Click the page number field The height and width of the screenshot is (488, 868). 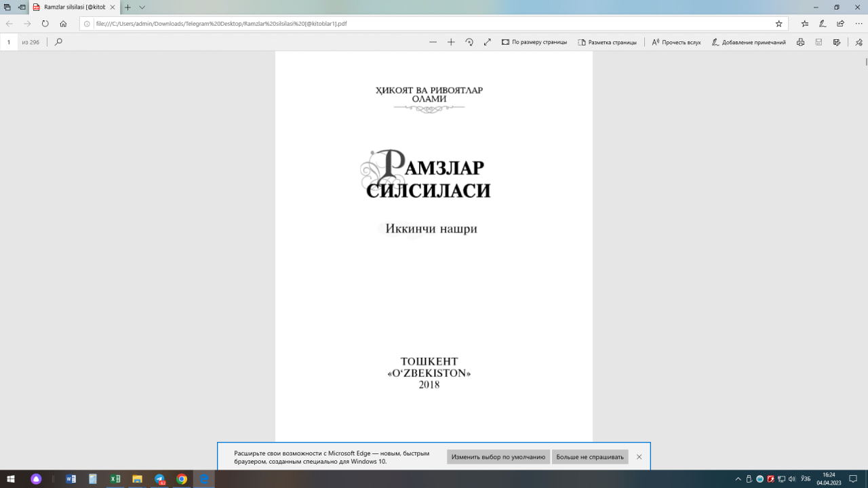(9, 42)
